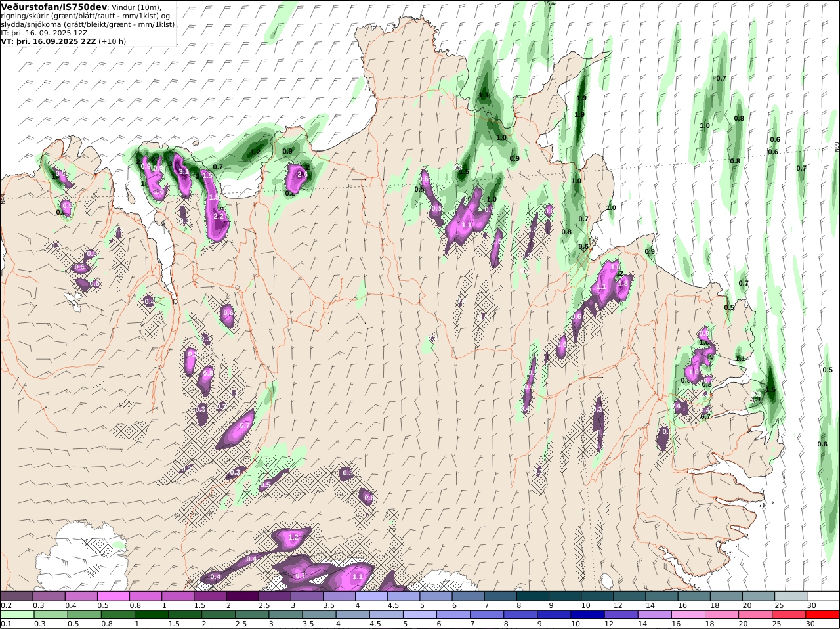Select the 0.5 green swatch, lower legend
The height and width of the screenshot is (629, 840).
pos(84,615)
